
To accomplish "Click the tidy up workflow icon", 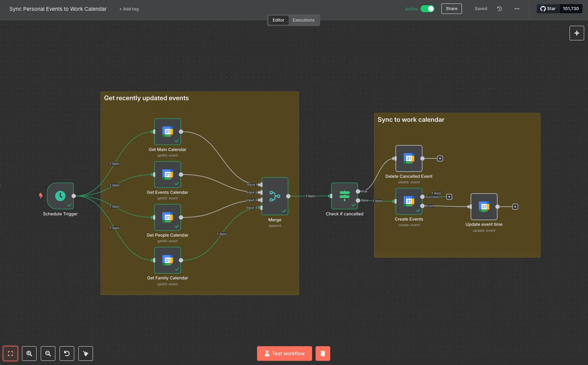I will (86, 354).
